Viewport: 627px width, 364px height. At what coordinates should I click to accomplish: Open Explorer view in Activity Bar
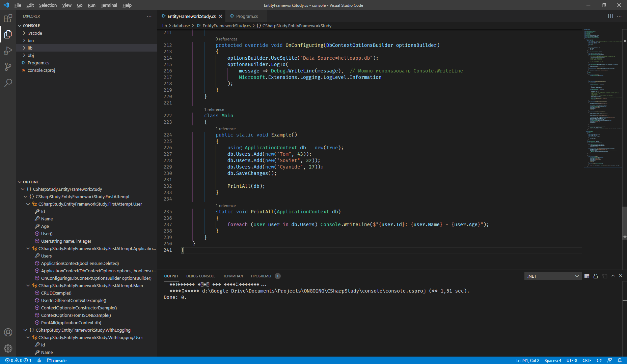(x=8, y=34)
